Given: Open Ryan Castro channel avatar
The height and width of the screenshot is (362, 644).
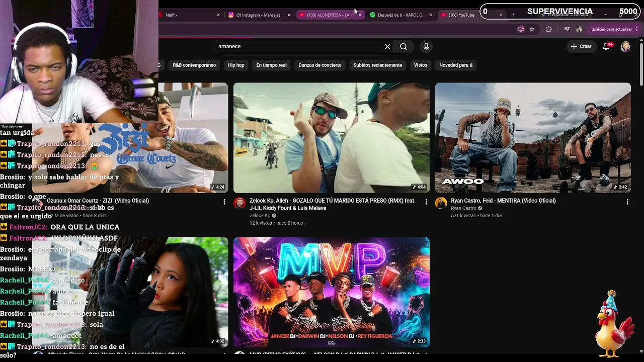Looking at the screenshot, I should 441,203.
